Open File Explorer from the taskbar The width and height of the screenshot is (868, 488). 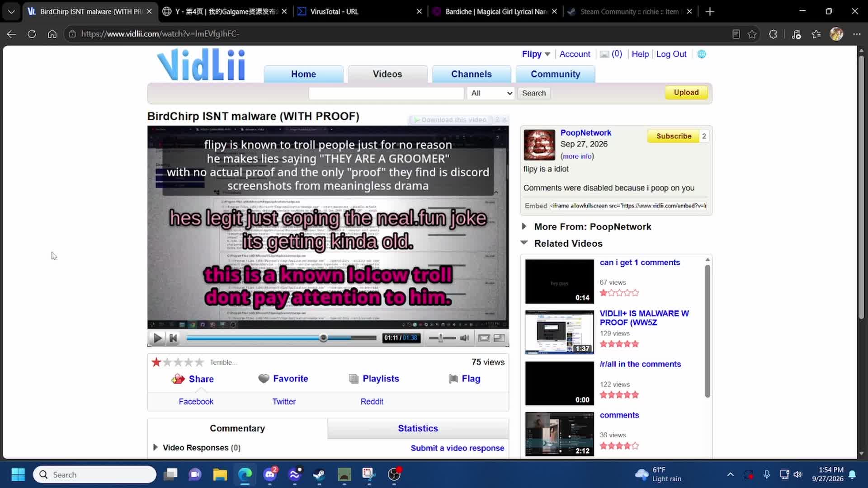pyautogui.click(x=220, y=474)
